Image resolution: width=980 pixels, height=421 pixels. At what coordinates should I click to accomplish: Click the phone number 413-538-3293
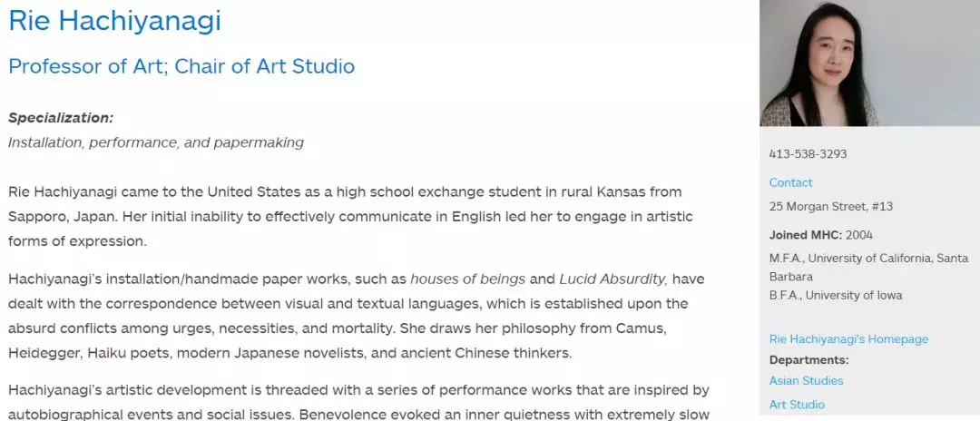point(808,154)
